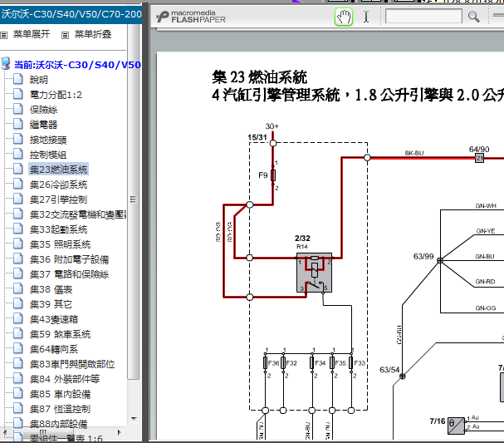Open 集39 其它 entry
This screenshot has width=504, height=443.
tap(51, 304)
